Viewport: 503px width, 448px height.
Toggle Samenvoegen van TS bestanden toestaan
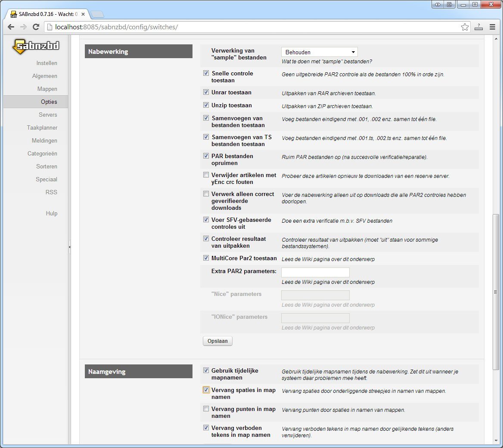click(206, 137)
